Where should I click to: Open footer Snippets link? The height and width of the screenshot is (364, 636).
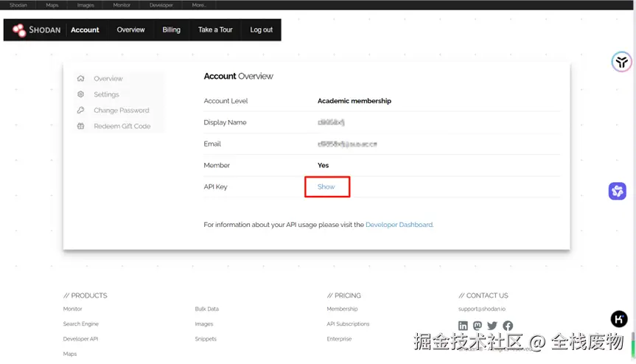[x=206, y=339]
